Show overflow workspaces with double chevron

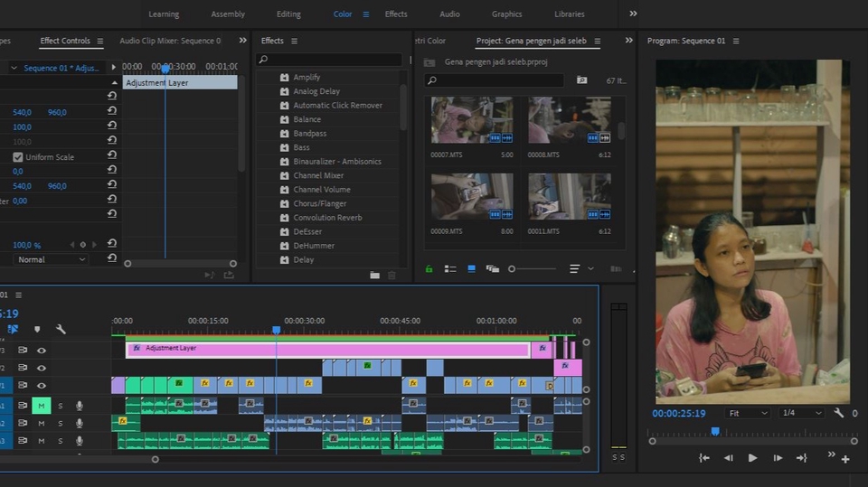click(633, 14)
